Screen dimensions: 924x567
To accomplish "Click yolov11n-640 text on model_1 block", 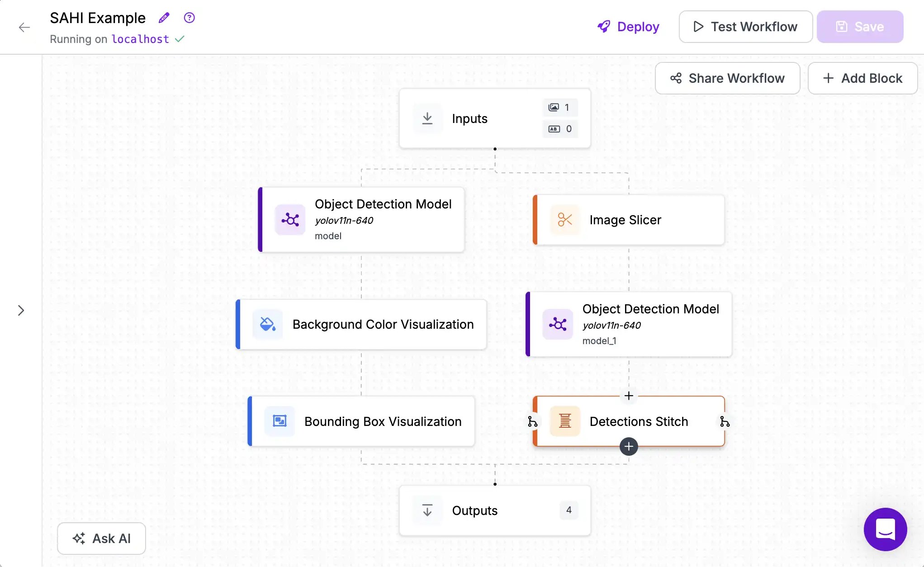I will tap(611, 326).
